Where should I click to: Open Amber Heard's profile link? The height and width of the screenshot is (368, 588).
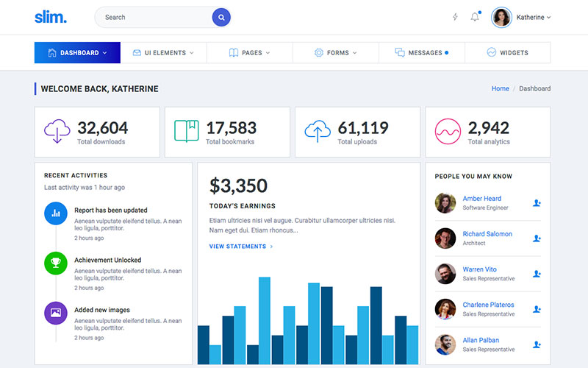click(482, 199)
